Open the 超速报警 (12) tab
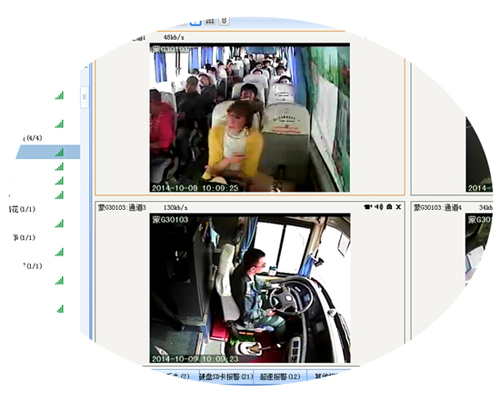This screenshot has width=500, height=400. pos(280,377)
